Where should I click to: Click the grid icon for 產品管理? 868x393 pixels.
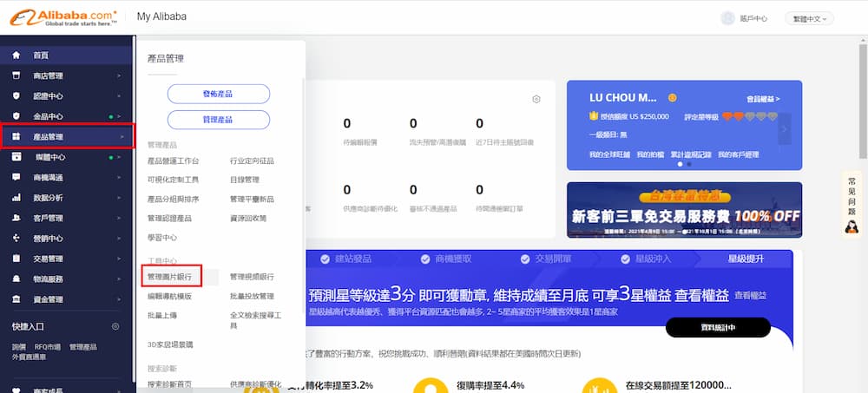tap(16, 137)
